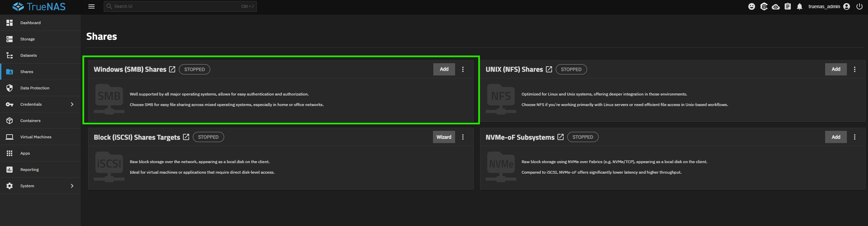Open the TrueNAS Connect cloud status icon
Viewport: 868px width, 226px height.
click(776, 6)
